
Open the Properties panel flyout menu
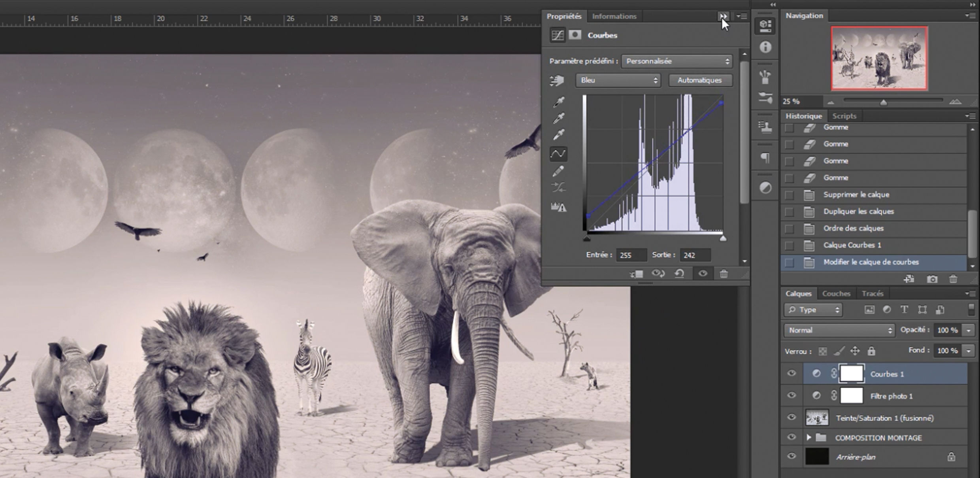(742, 16)
